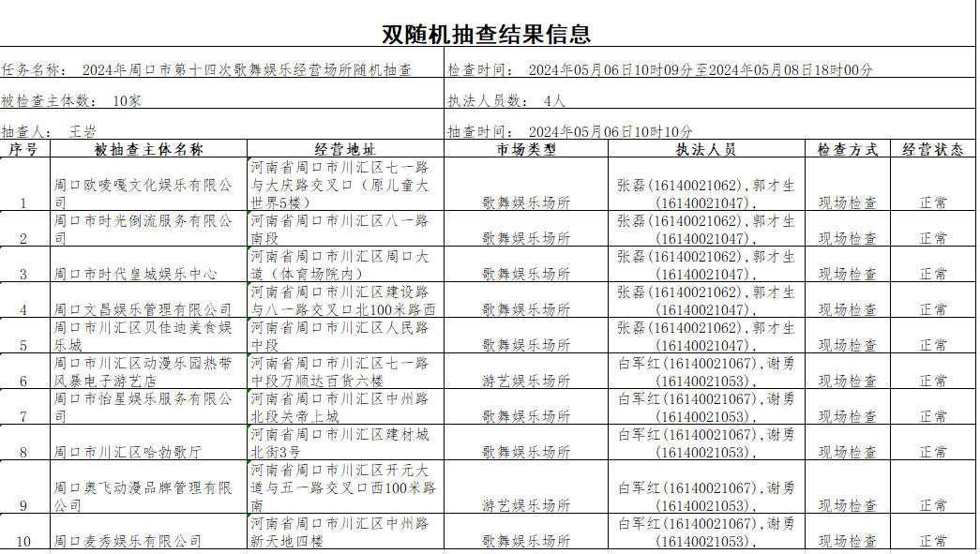
Task: Select the cell 周口市川汇区动漫乐园热带风暴电子游艺店
Action: 149,371
